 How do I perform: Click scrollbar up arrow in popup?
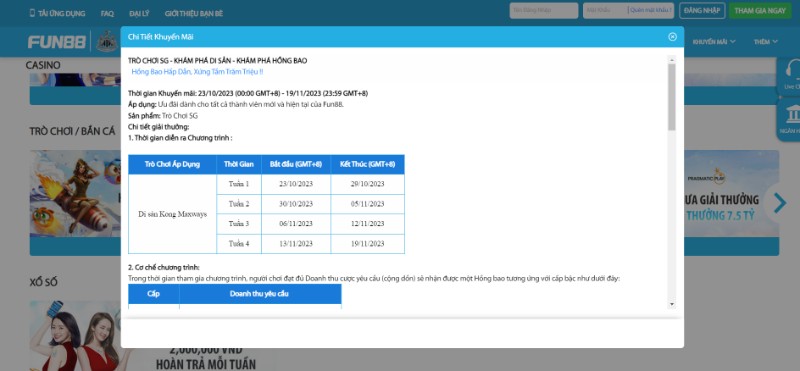(x=671, y=59)
